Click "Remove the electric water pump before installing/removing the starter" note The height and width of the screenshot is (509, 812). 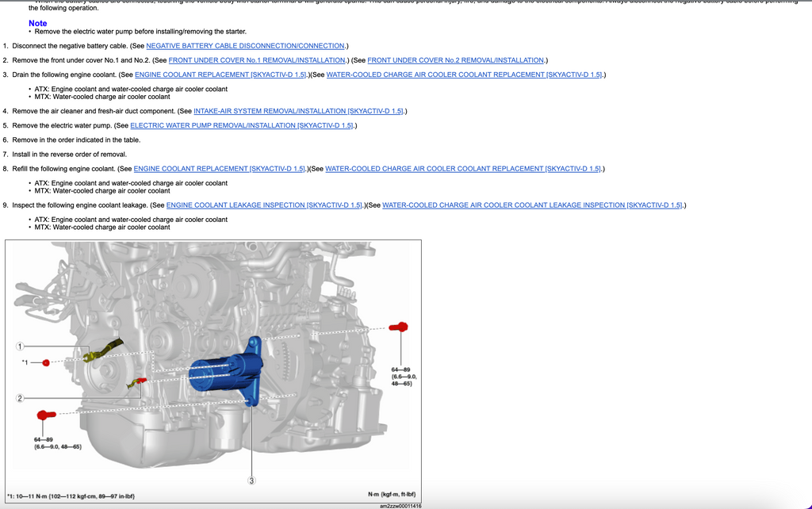click(140, 32)
